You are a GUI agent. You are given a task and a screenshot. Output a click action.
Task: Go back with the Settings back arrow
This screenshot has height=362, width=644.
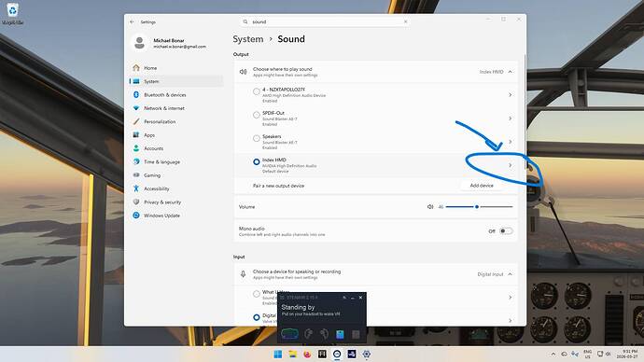coord(132,21)
